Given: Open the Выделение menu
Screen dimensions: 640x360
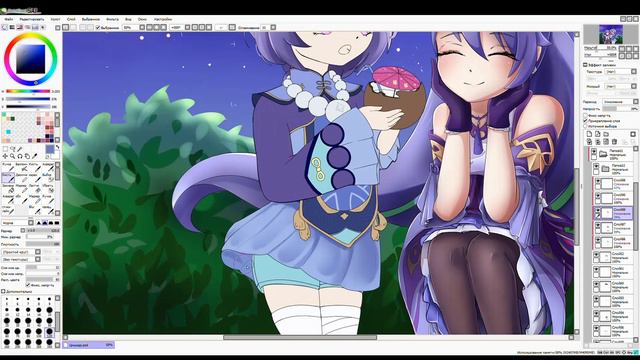Looking at the screenshot, I should 91,19.
